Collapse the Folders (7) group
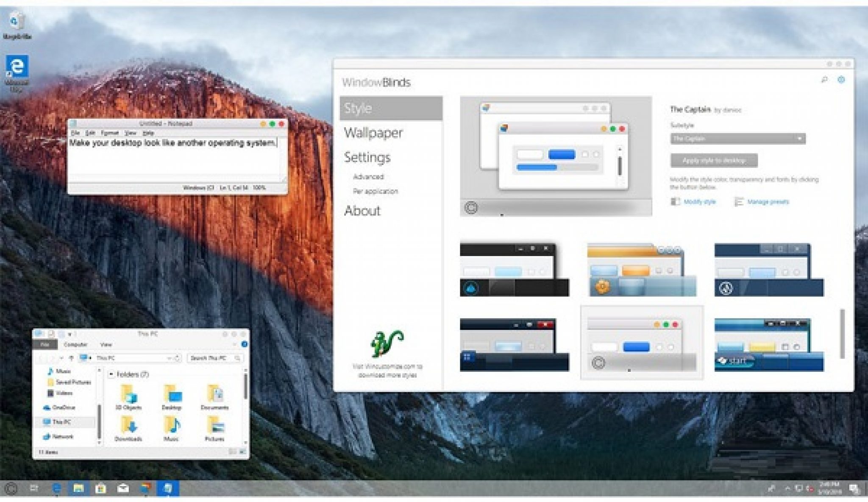The image size is (868, 502). point(111,374)
